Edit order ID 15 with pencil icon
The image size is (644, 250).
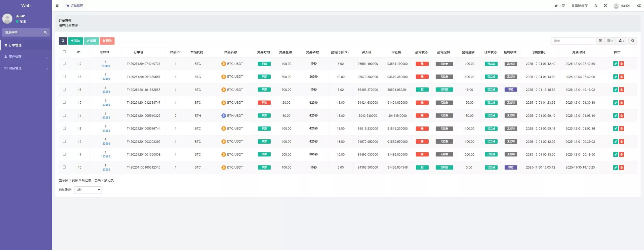coord(616,103)
